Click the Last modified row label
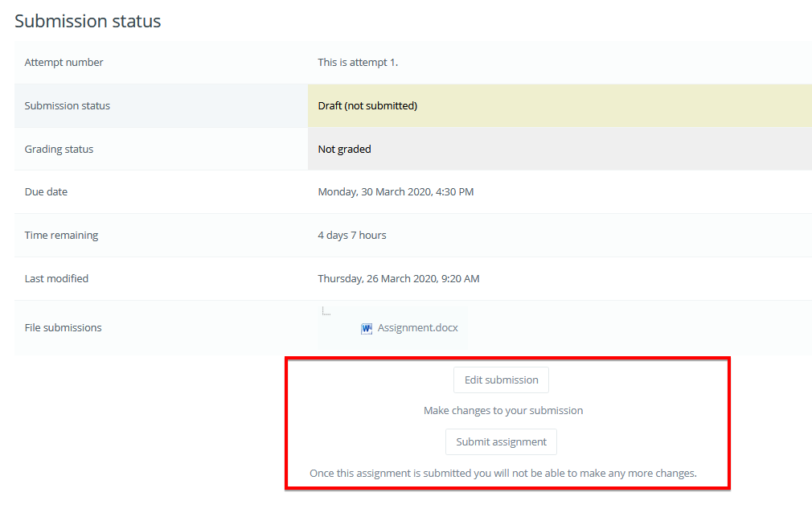This screenshot has height=509, width=812. 56,279
